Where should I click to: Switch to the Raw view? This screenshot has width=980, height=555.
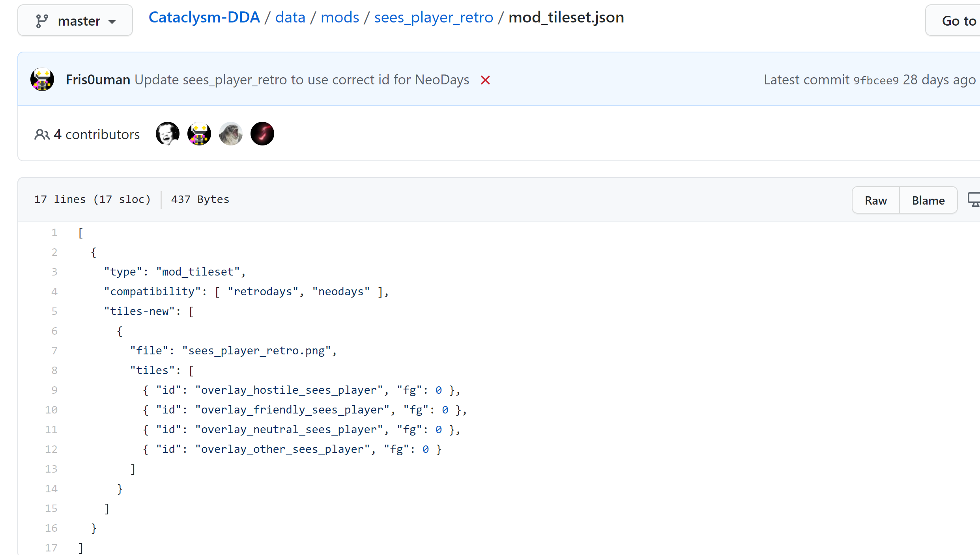click(x=875, y=200)
